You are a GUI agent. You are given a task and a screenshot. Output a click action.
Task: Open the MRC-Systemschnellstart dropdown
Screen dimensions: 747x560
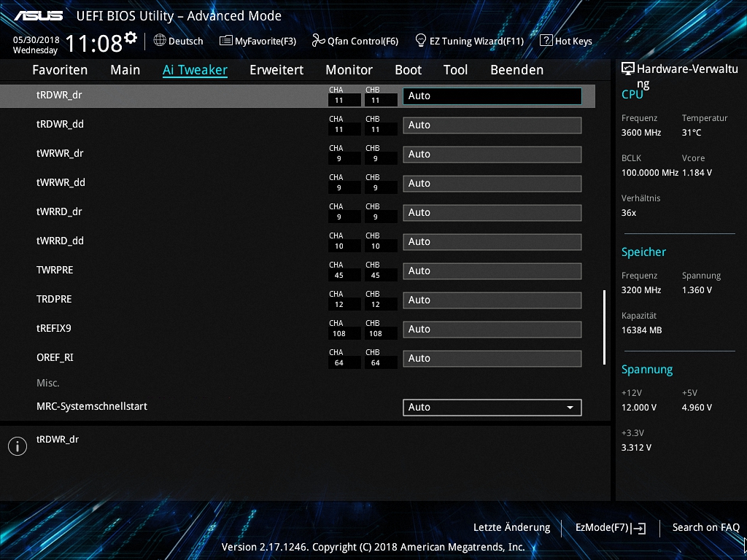click(x=492, y=407)
